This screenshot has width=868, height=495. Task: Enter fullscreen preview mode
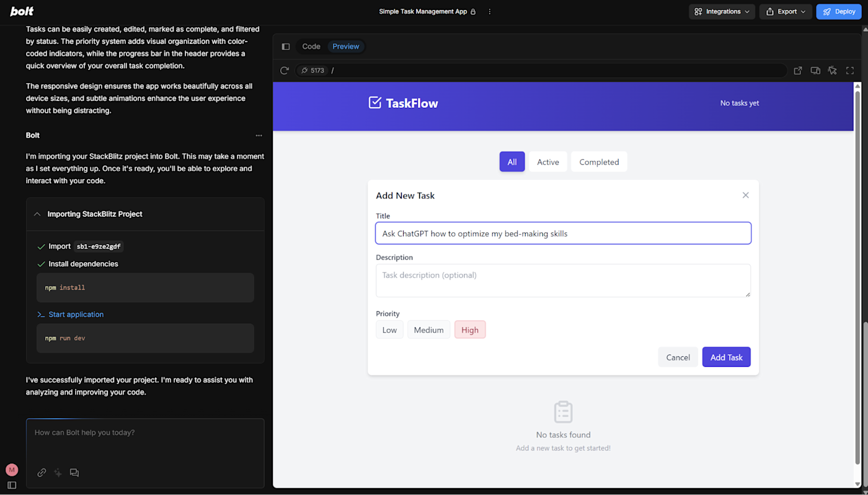coord(850,71)
